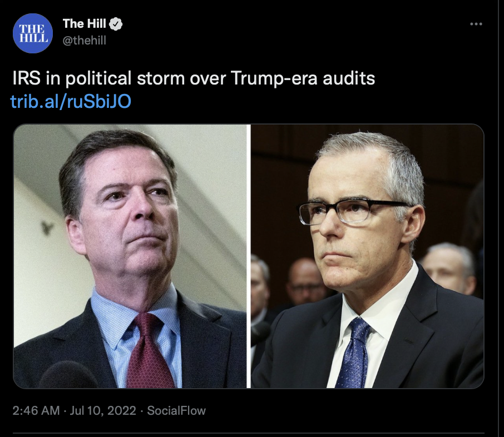Click the blue verified badge
This screenshot has height=437, width=504.
(x=116, y=24)
